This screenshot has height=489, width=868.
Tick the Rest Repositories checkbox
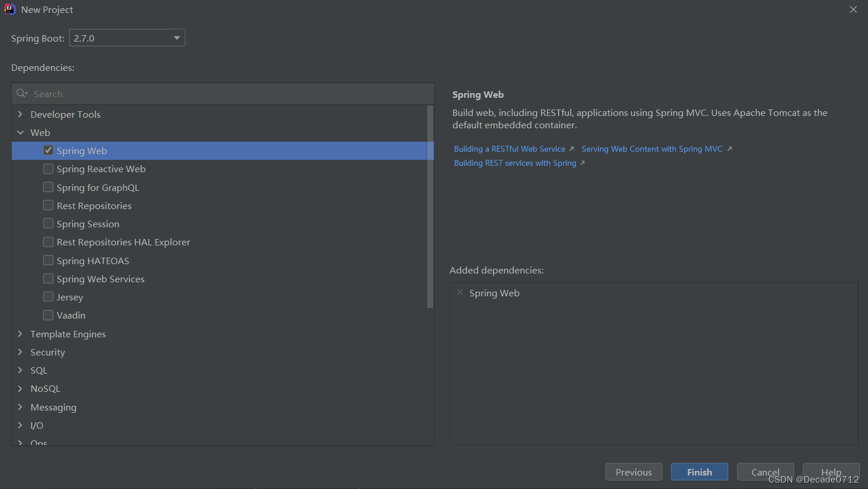click(x=48, y=205)
